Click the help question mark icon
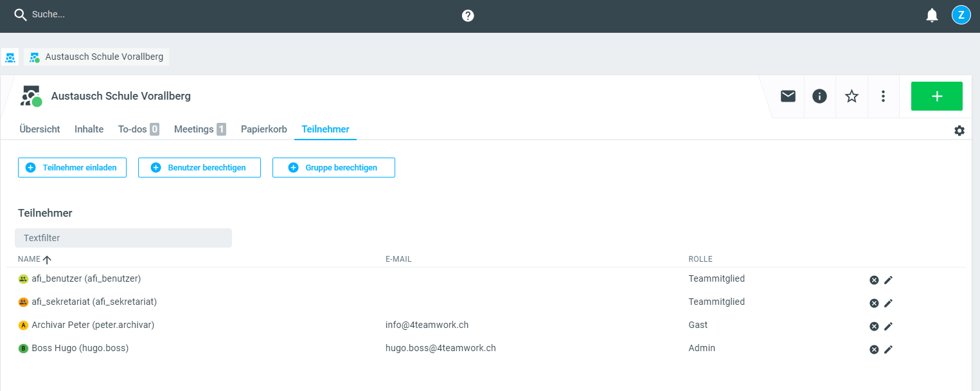 [468, 15]
